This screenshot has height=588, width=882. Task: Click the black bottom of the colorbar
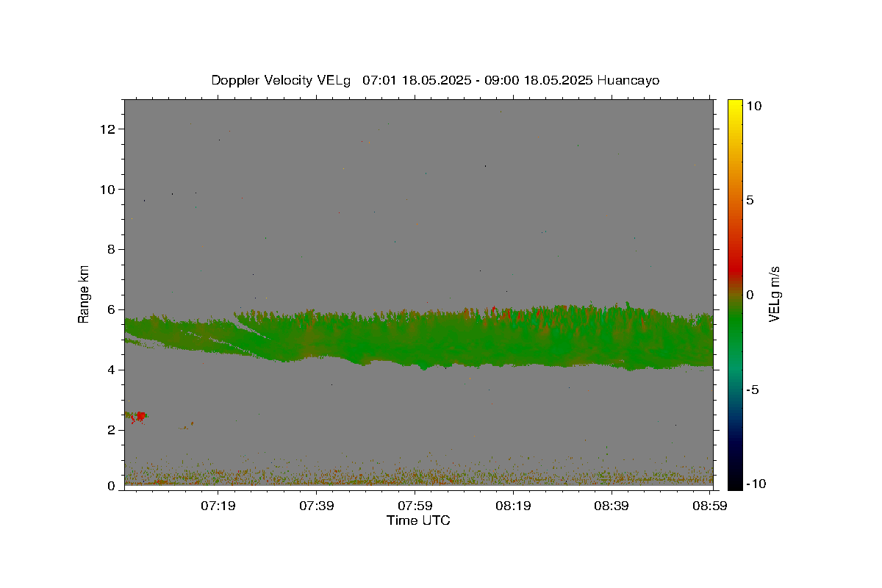point(735,481)
